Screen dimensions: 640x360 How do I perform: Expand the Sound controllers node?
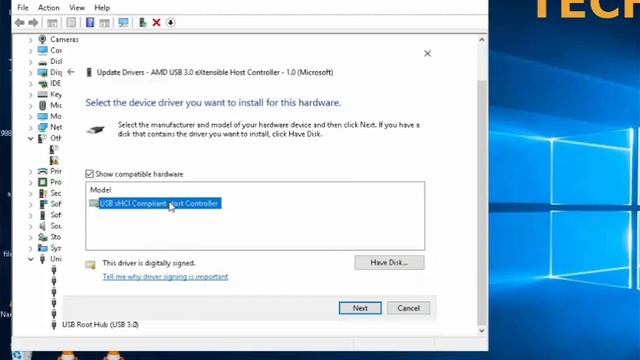click(31, 227)
